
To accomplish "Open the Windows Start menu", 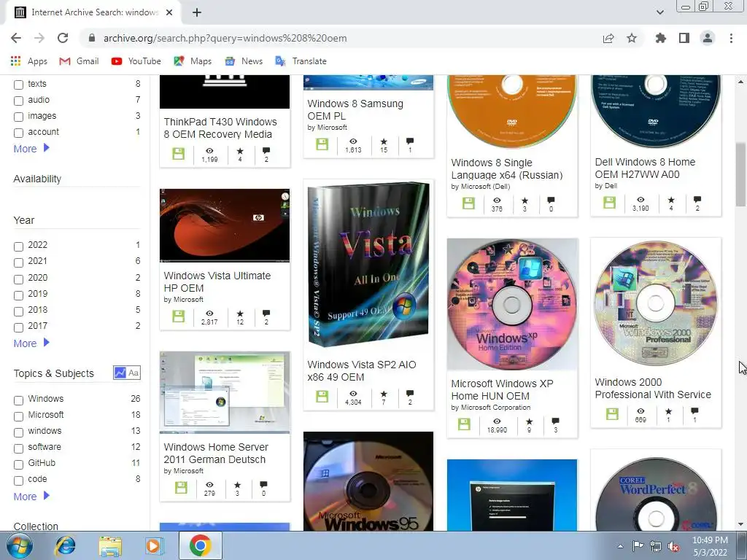I will tap(19, 546).
